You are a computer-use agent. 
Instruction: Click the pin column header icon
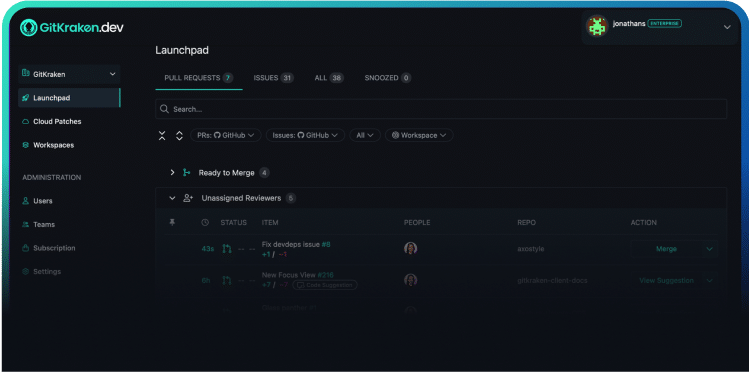coord(172,223)
